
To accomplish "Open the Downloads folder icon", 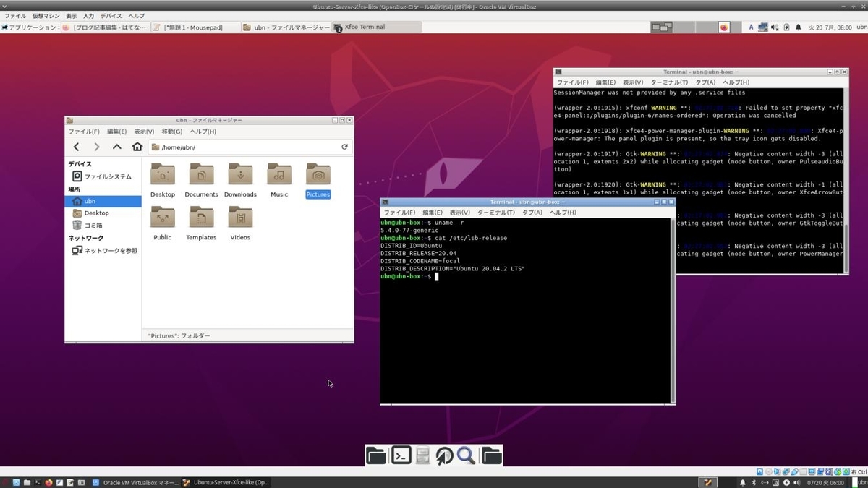I will click(240, 176).
